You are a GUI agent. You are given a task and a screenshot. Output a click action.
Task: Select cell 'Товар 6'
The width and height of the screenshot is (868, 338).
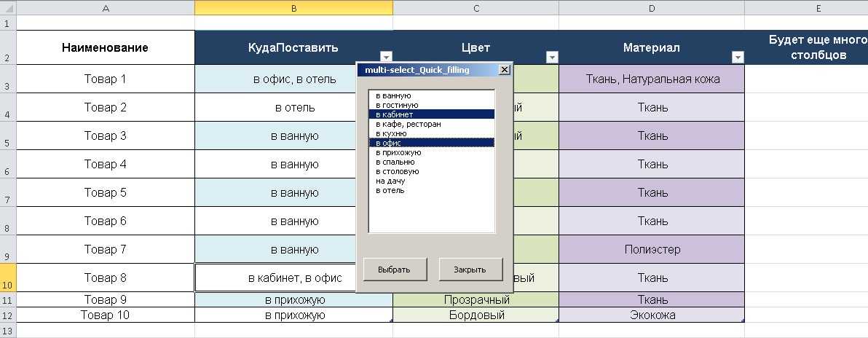click(x=105, y=221)
